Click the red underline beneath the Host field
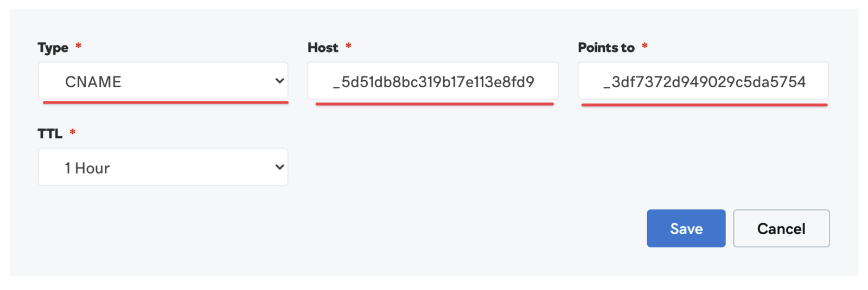868x290 pixels. 434,104
